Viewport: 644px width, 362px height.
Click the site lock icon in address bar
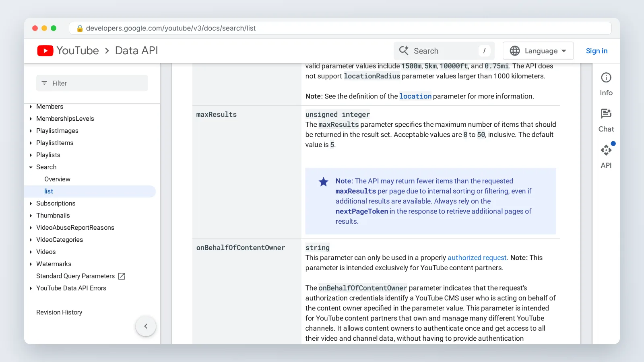[80, 28]
